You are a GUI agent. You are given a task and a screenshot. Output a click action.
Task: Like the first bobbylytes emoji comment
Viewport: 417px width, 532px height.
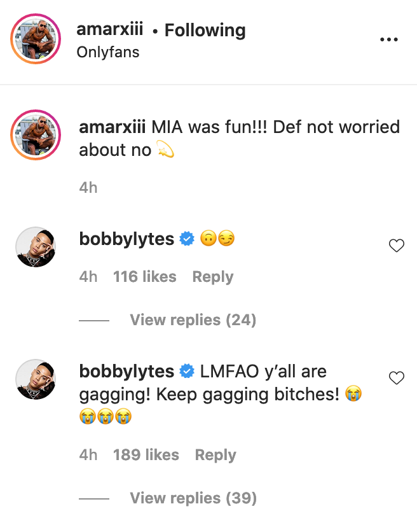[x=396, y=246]
